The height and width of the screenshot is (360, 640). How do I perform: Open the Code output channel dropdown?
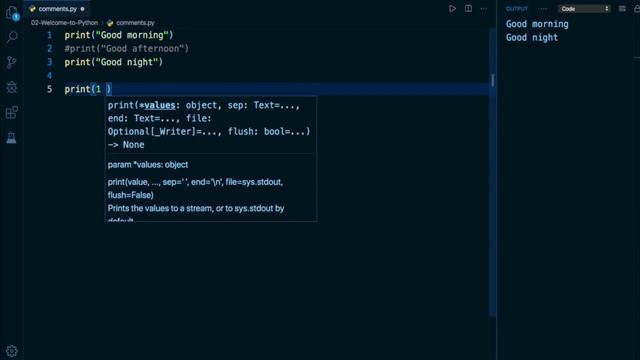tap(584, 9)
